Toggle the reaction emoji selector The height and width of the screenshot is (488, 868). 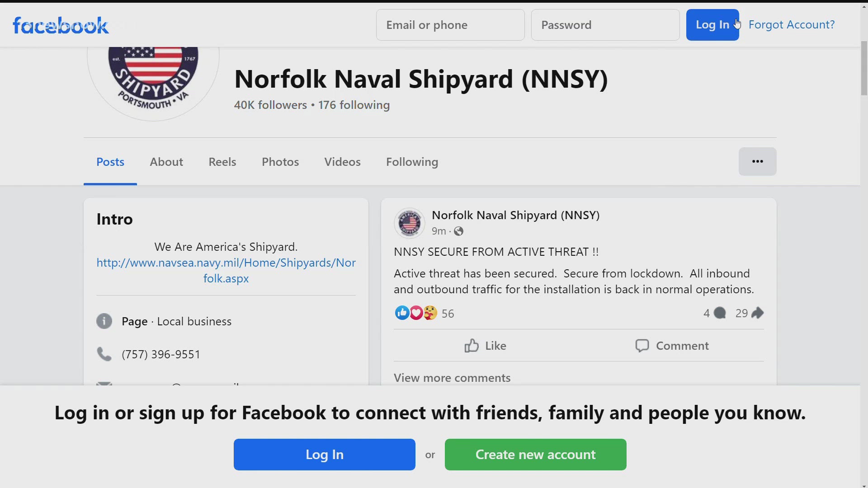485,345
